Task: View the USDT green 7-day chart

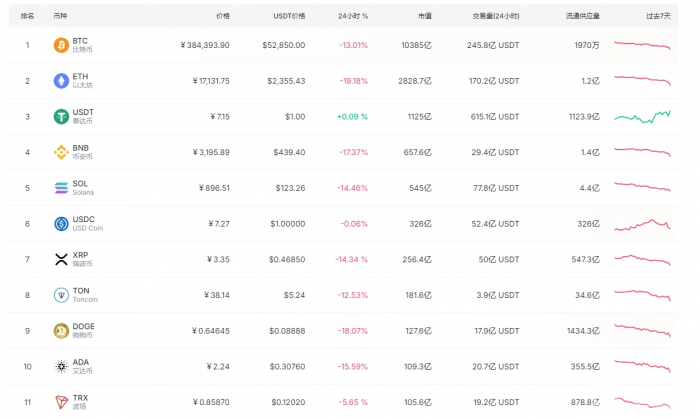Action: [642, 116]
